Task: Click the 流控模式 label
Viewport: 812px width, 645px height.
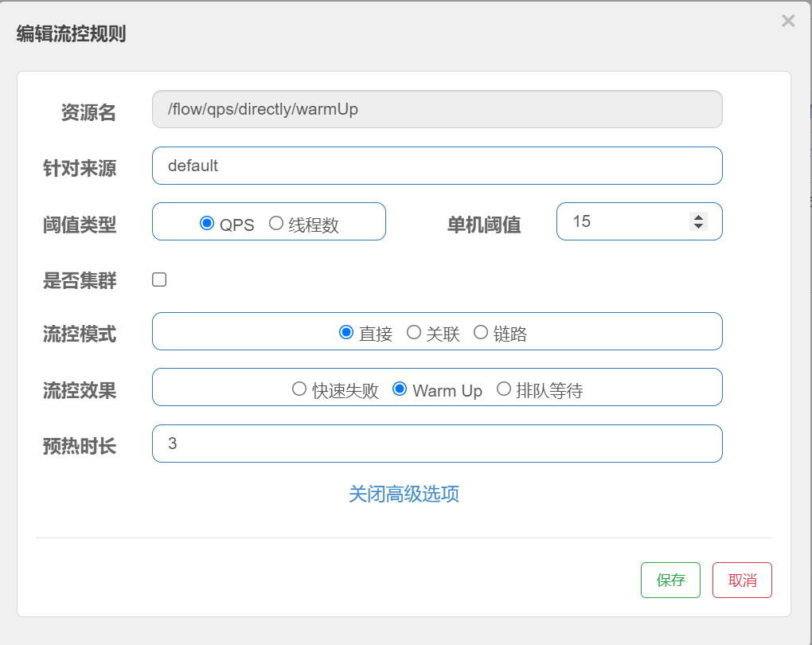Action: click(80, 334)
